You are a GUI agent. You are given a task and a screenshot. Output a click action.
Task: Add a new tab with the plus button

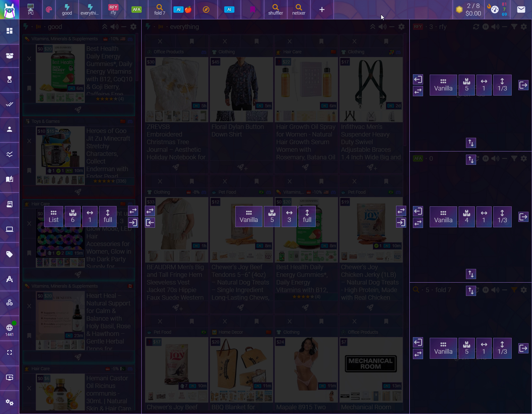322,10
